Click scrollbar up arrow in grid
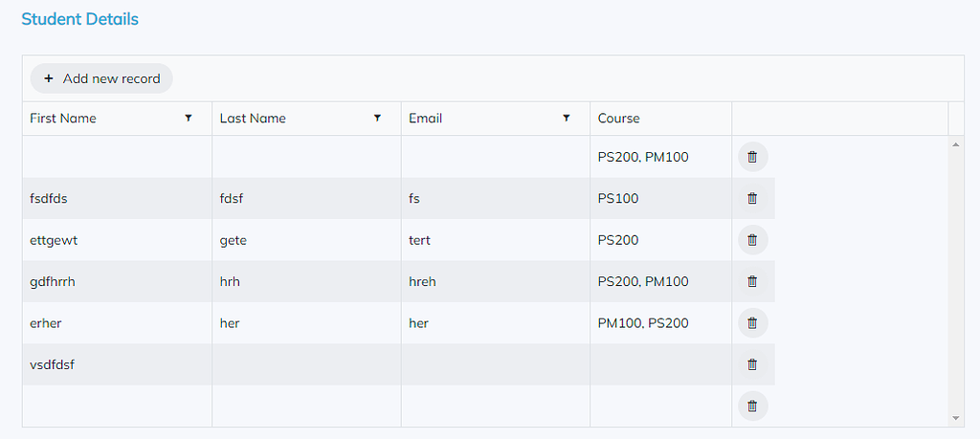 pos(955,144)
